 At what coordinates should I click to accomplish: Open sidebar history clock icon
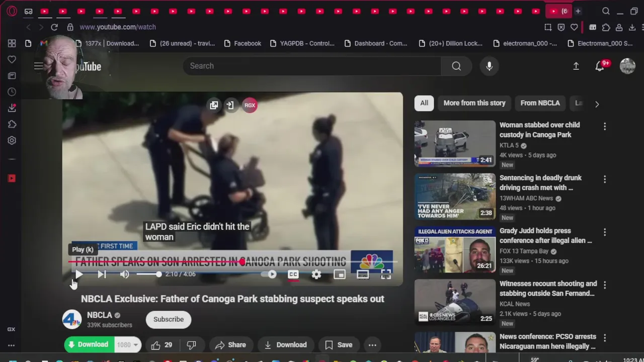click(12, 92)
